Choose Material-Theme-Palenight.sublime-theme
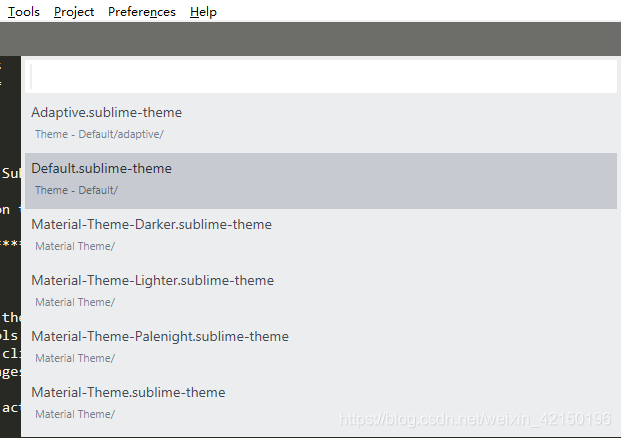The width and height of the screenshot is (621, 438). coord(321,348)
